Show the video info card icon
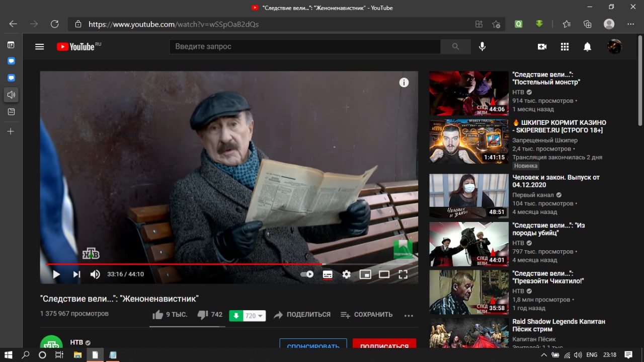The image size is (644, 362). point(404,83)
